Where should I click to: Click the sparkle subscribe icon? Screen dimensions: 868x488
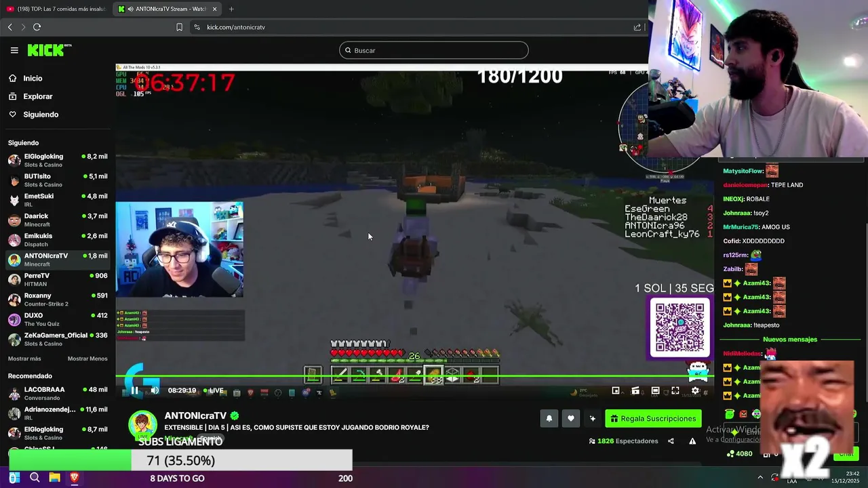click(593, 419)
